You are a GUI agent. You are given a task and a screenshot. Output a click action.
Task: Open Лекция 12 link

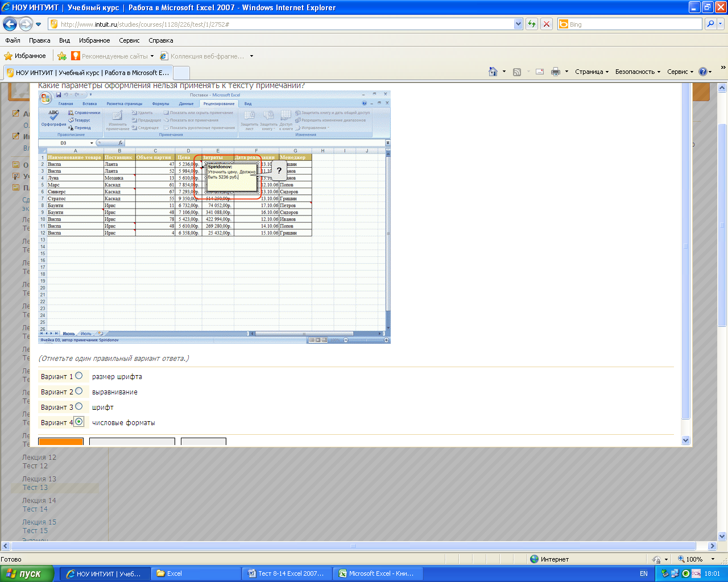click(39, 458)
